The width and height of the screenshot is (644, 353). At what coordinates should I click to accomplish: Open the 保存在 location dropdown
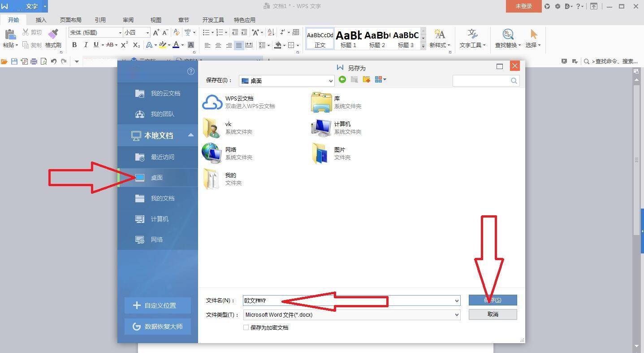pos(331,81)
